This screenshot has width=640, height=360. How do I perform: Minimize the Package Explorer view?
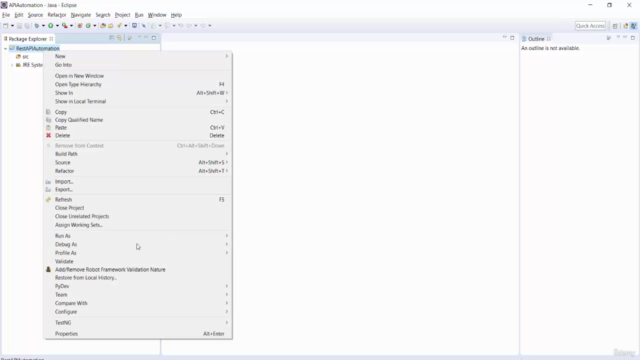(146, 38)
